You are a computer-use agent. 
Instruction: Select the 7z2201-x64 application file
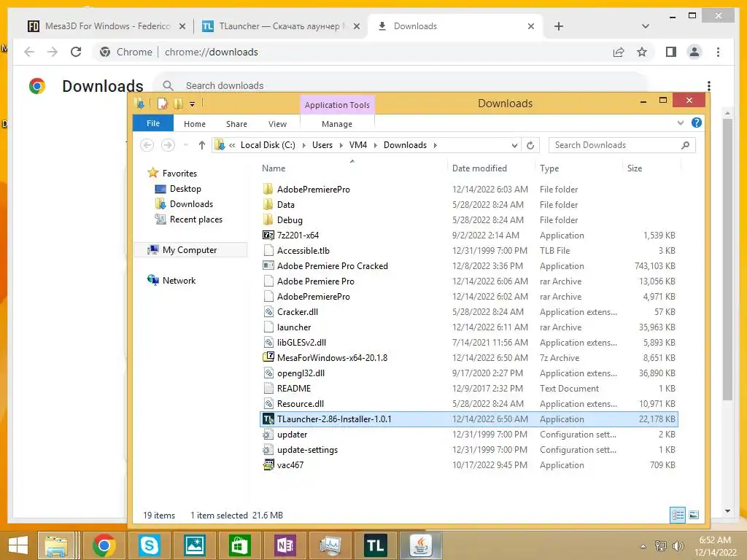pos(298,236)
